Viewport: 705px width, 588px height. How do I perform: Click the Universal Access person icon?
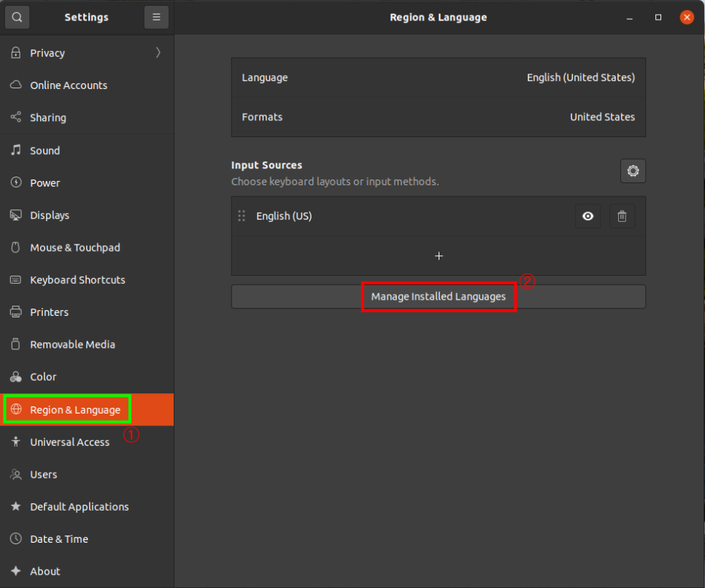point(16,442)
